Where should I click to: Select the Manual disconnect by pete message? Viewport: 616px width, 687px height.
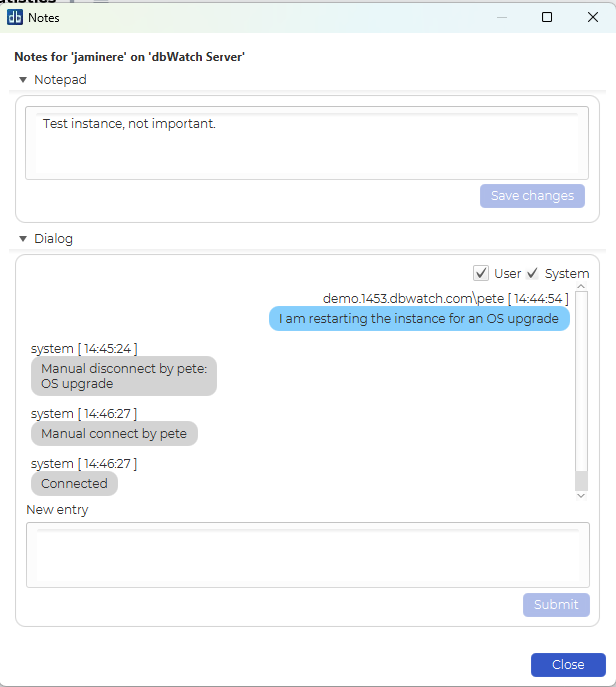click(124, 376)
